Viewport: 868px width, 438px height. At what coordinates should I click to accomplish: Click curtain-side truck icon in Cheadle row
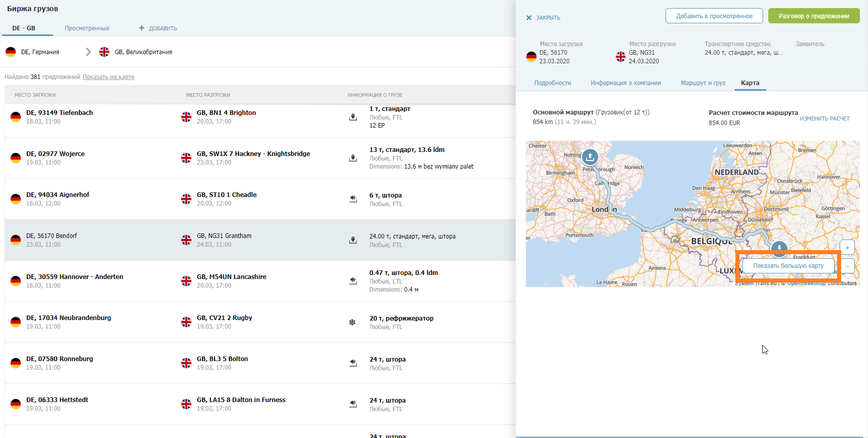[x=353, y=199]
